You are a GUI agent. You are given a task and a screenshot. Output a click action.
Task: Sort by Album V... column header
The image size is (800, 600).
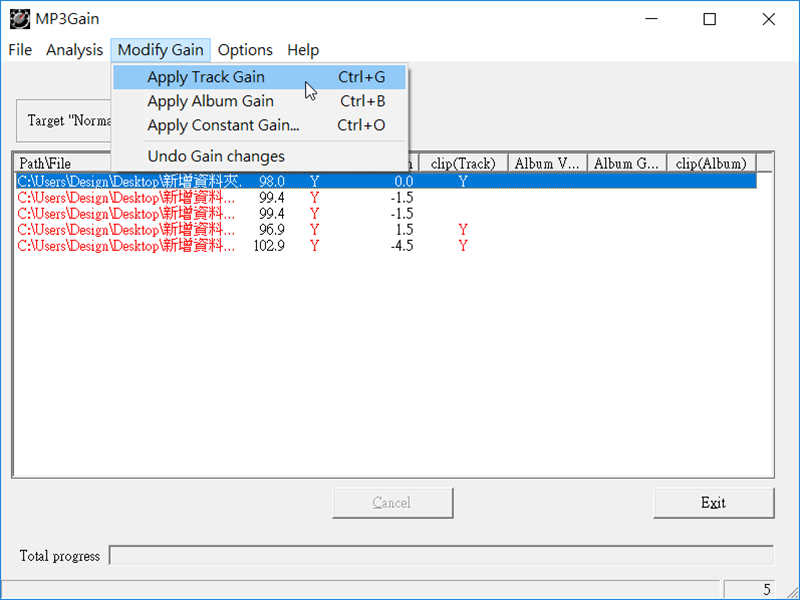(547, 163)
